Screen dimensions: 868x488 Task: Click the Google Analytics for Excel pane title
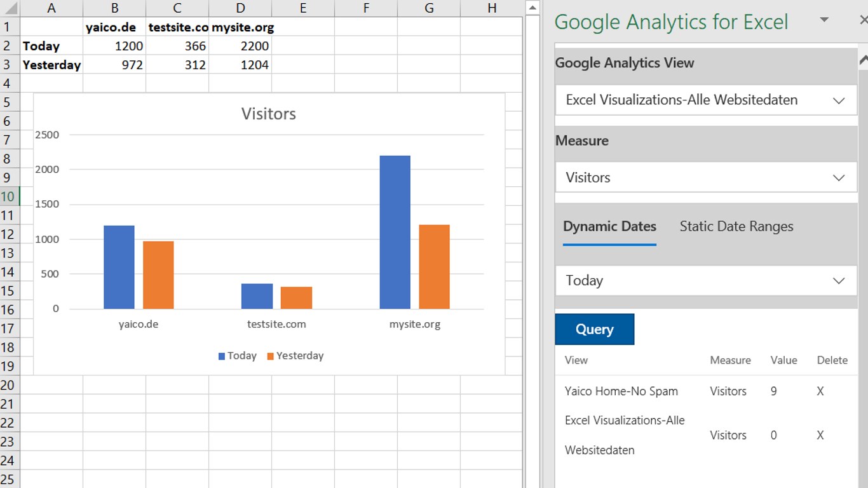pyautogui.click(x=671, y=22)
